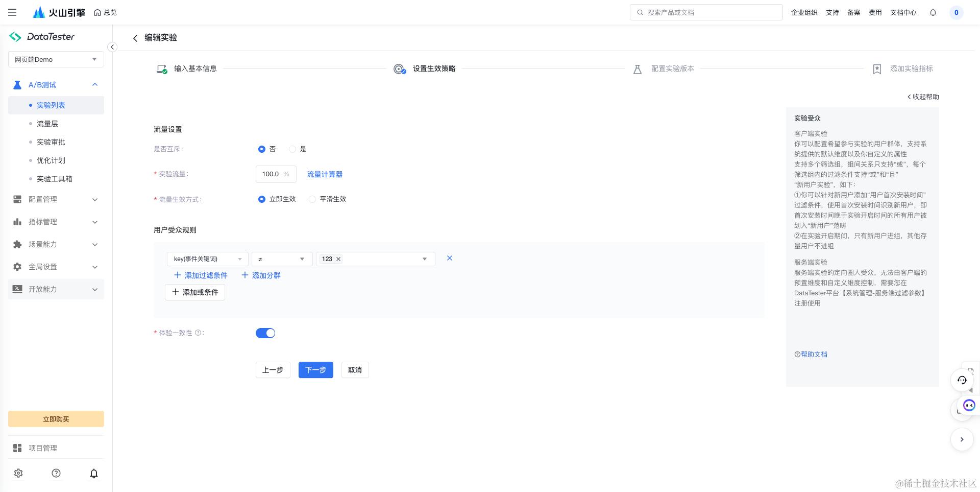This screenshot has height=492, width=980.
Task: Open the 流量计算器 link
Action: (325, 174)
